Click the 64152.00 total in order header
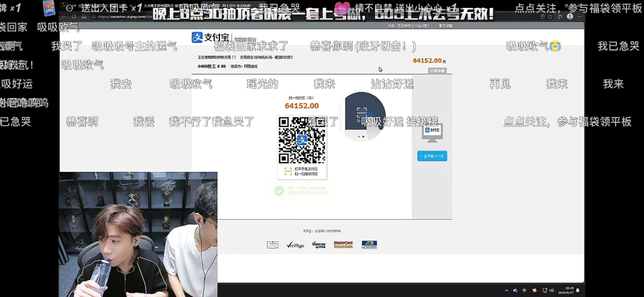 pyautogui.click(x=427, y=60)
